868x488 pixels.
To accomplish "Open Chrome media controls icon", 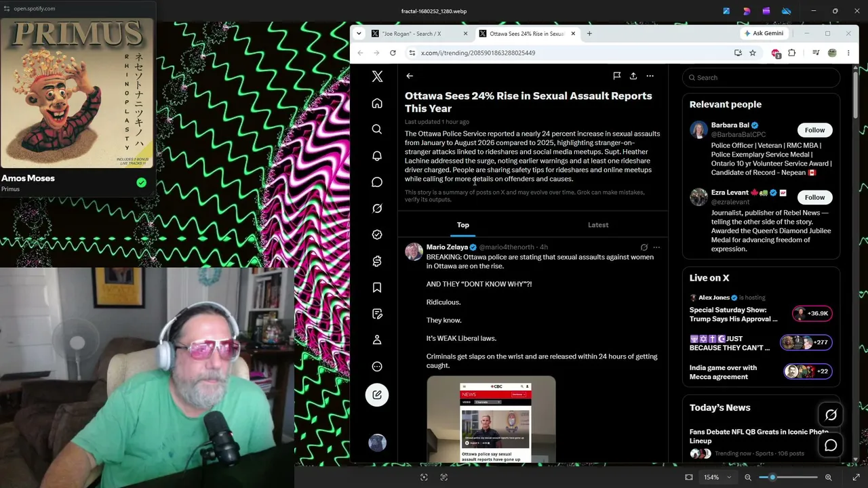I will (x=816, y=53).
